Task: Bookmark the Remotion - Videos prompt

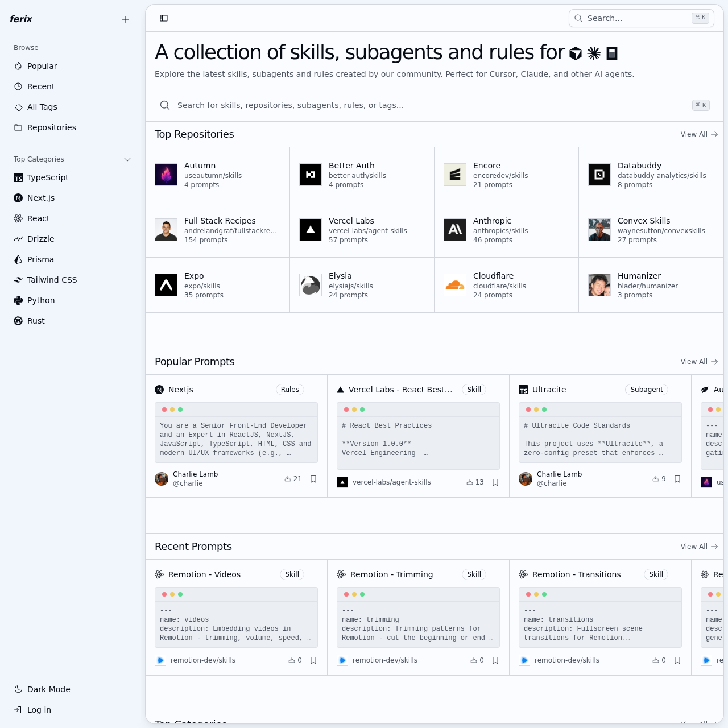Action: click(313, 660)
